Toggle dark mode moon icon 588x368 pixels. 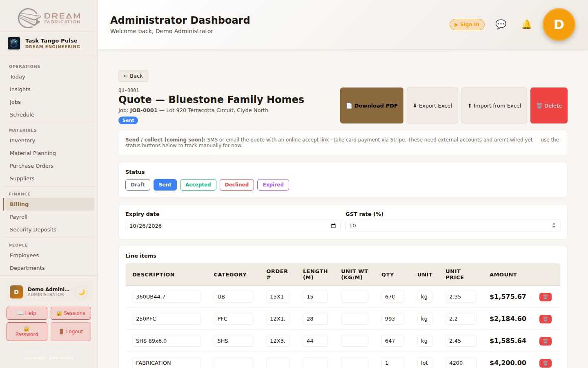click(82, 292)
